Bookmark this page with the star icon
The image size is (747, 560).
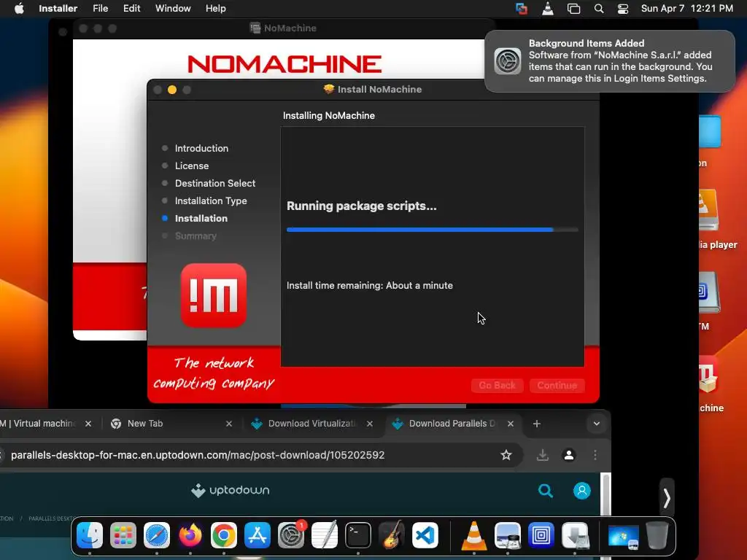[506, 455]
